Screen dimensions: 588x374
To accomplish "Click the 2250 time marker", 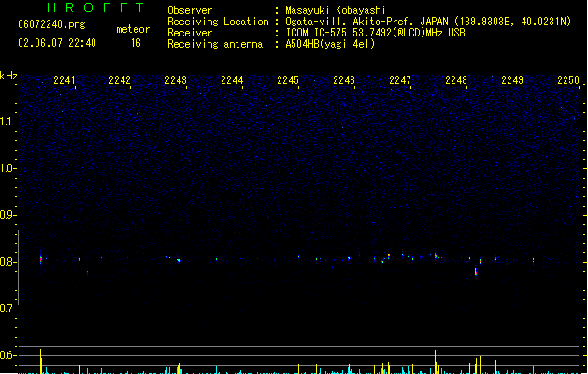I will tap(568, 80).
